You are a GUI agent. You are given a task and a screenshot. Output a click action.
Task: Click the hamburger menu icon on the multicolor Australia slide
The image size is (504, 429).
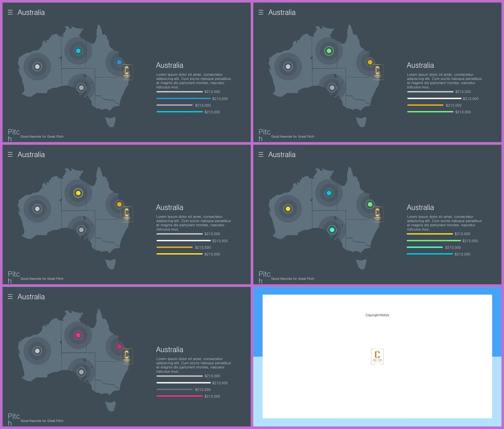[x=261, y=154]
